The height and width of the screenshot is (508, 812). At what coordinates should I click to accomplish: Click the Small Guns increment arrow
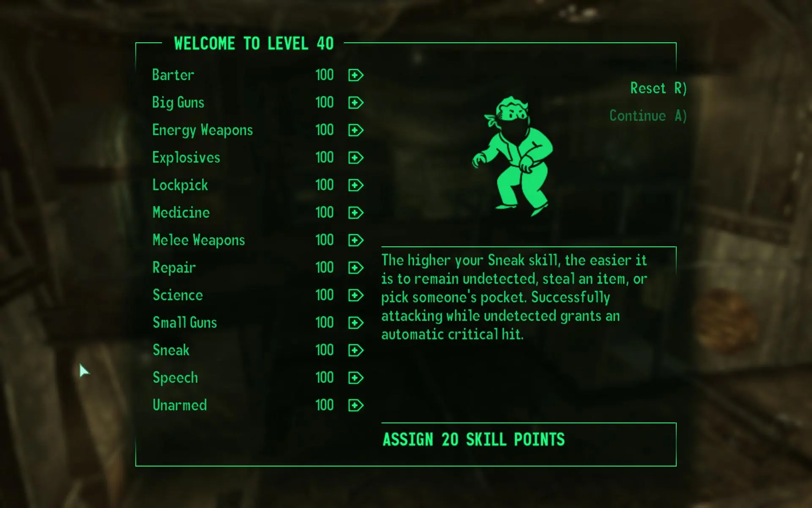coord(355,323)
